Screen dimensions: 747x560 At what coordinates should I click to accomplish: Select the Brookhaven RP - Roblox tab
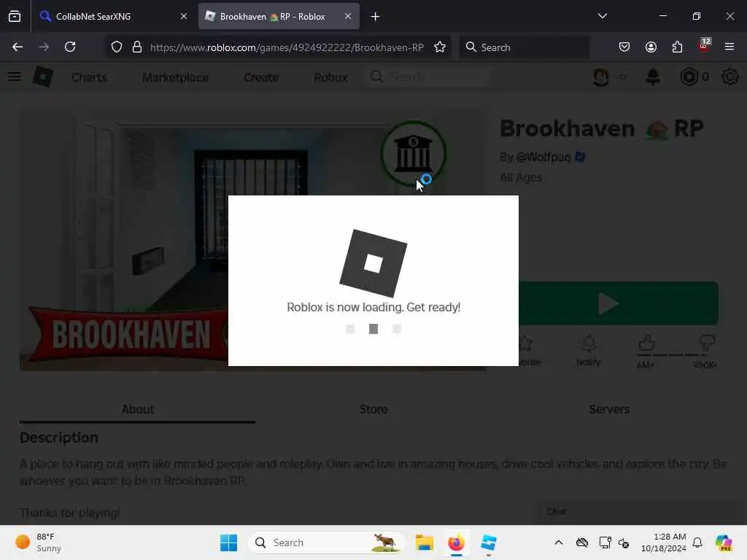(279, 16)
